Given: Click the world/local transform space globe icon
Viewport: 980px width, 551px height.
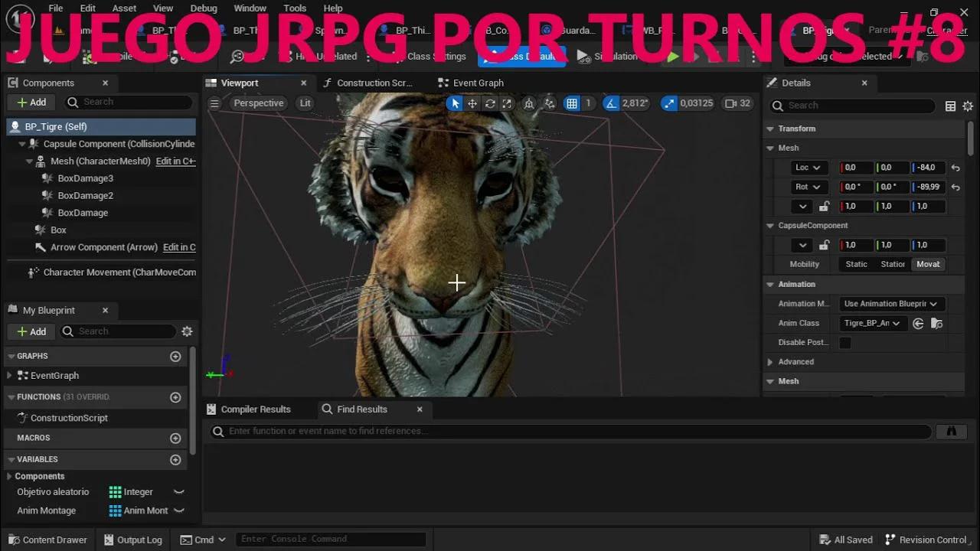Looking at the screenshot, I should click(528, 103).
